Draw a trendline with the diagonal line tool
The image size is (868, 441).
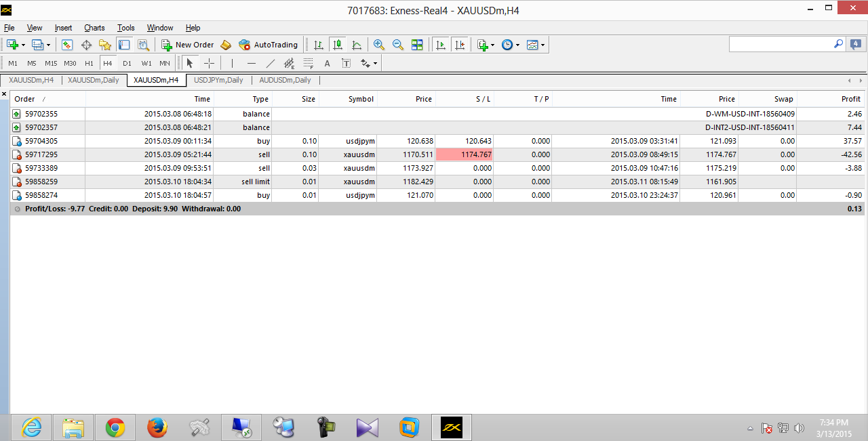271,63
